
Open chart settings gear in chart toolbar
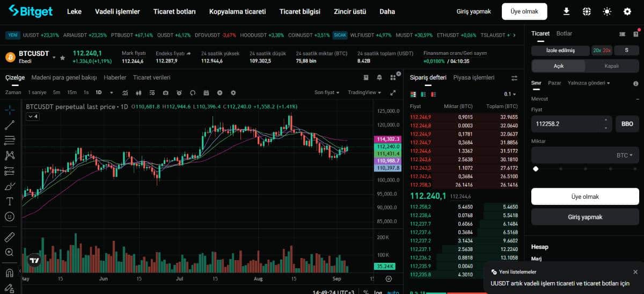pos(234,92)
